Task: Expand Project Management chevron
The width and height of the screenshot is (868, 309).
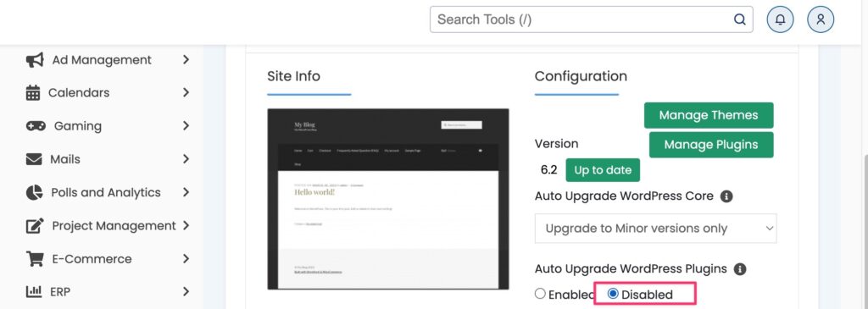Action: coord(186,225)
